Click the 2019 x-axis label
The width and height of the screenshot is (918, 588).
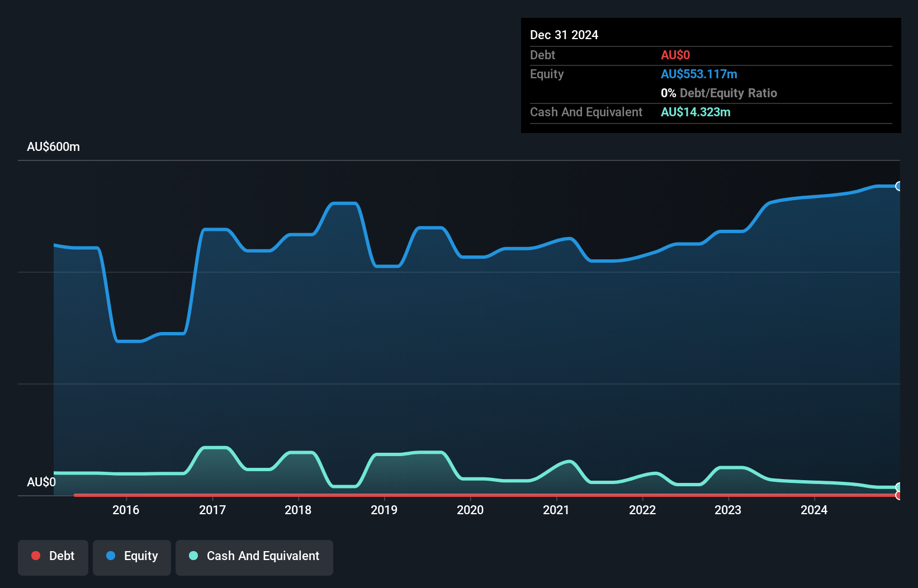pyautogui.click(x=384, y=510)
